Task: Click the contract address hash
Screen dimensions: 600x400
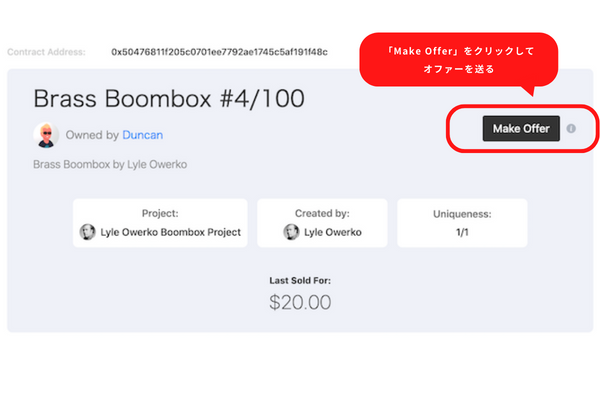Action: pos(219,51)
